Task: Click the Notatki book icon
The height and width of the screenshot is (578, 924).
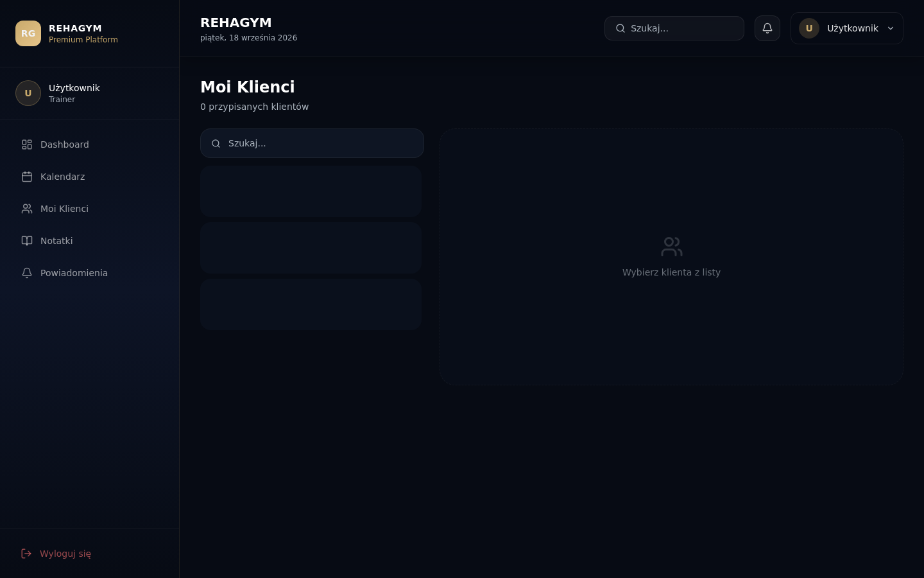Action: pyautogui.click(x=27, y=241)
